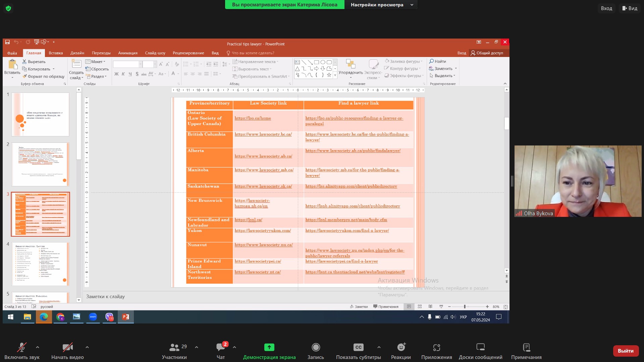Toggle bold formatting Ж button
Image resolution: width=644 pixels, height=362 pixels.
[x=116, y=74]
